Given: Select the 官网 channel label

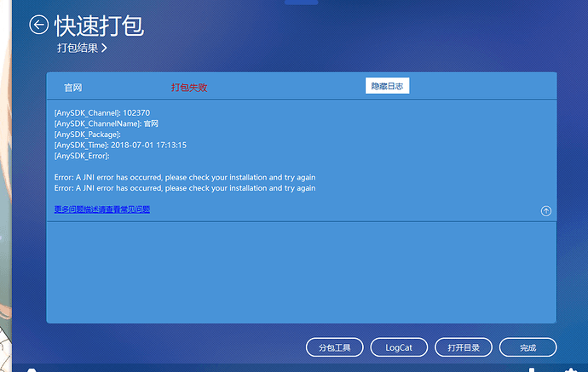Looking at the screenshot, I should tap(72, 88).
